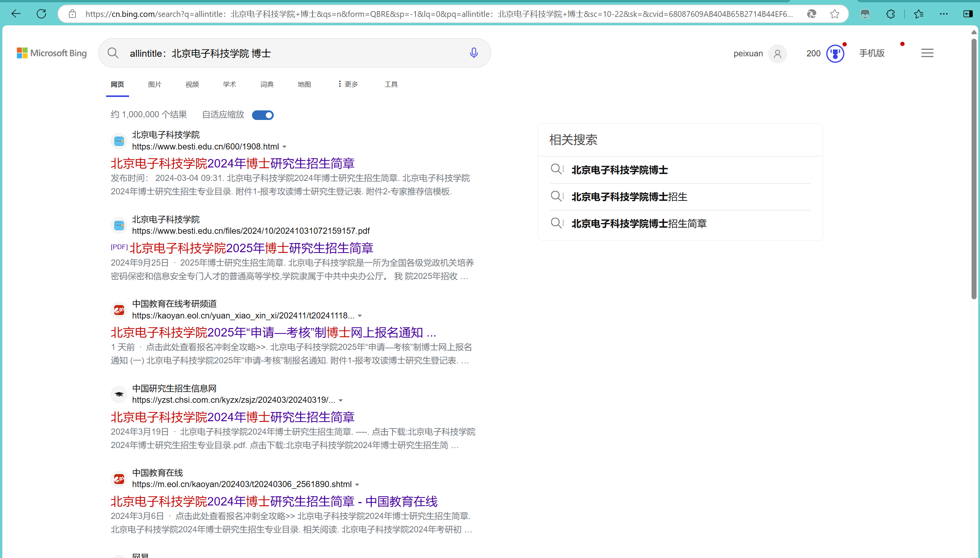This screenshot has width=980, height=558.
Task: Switch to the 图片 tab
Action: click(155, 84)
